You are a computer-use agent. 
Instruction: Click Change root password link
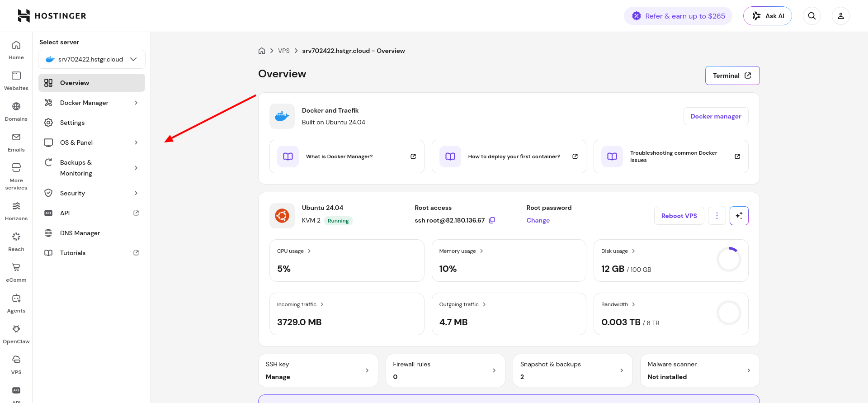[x=538, y=220]
